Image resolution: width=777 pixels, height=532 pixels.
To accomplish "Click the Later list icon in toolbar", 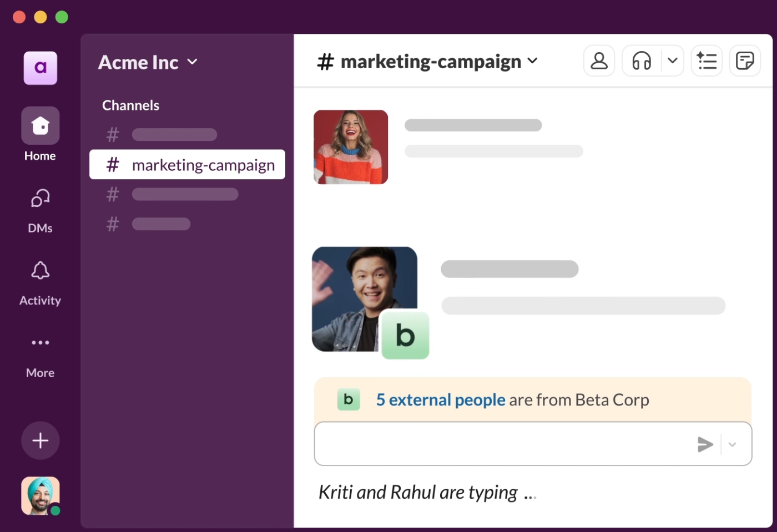I will 707,60.
